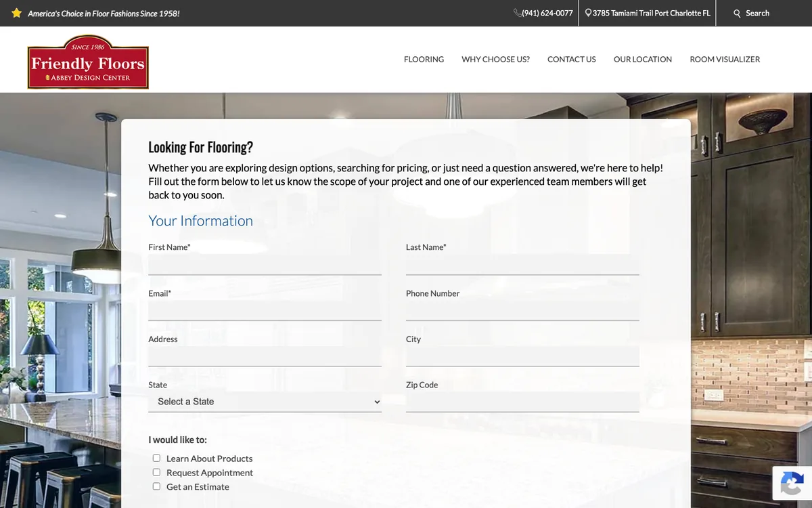The image size is (812, 508).
Task: Select the Address input field
Action: click(x=265, y=356)
